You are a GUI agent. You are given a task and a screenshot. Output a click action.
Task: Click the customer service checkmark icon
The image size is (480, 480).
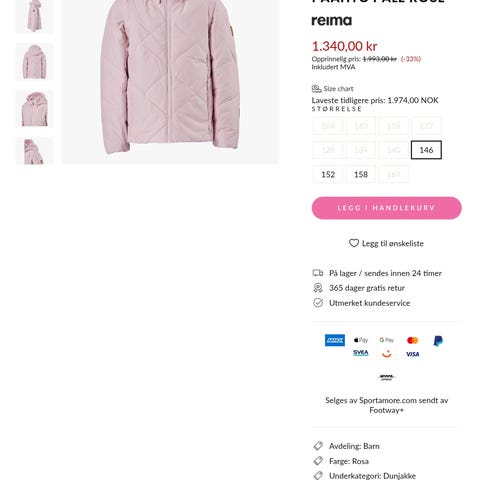tap(318, 303)
